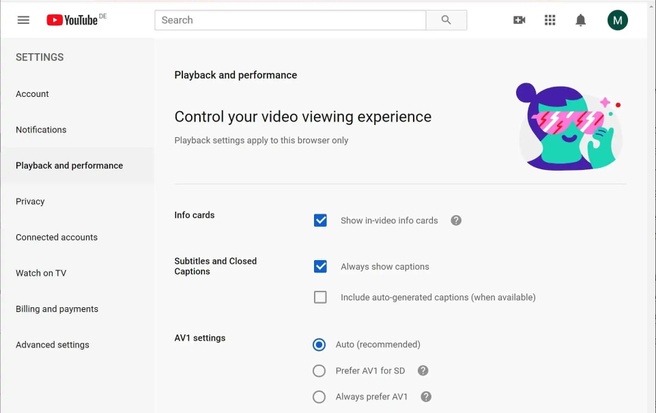The image size is (656, 413).
Task: Click into the Search input field
Action: click(290, 20)
